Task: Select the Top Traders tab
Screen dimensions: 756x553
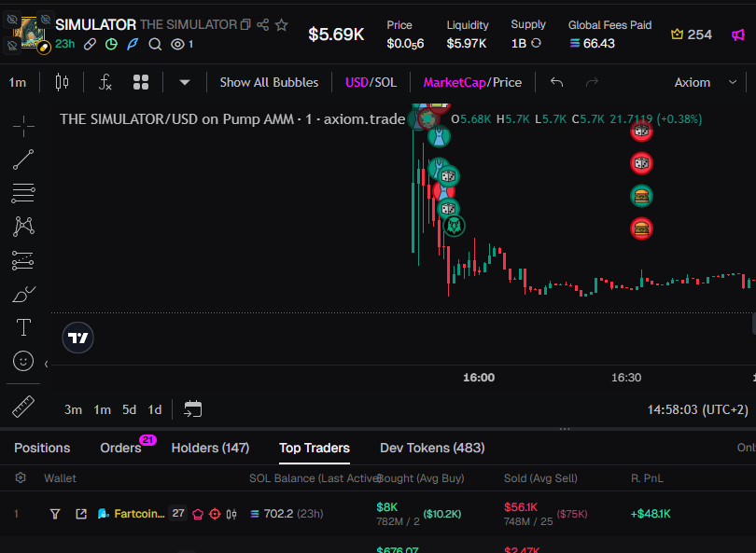Action: 315,448
